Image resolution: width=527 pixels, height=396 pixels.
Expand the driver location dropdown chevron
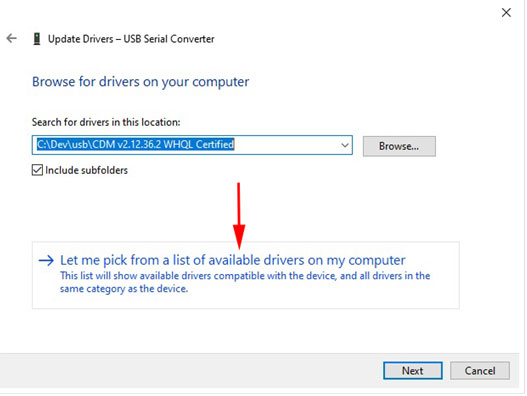[x=345, y=145]
